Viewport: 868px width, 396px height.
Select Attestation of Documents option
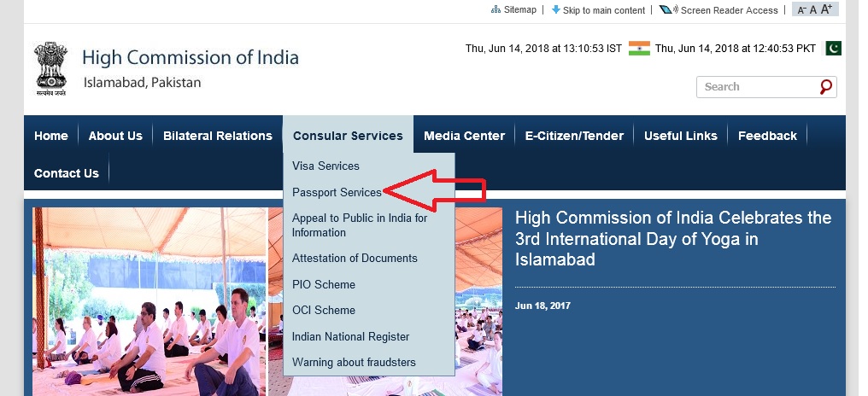click(355, 259)
